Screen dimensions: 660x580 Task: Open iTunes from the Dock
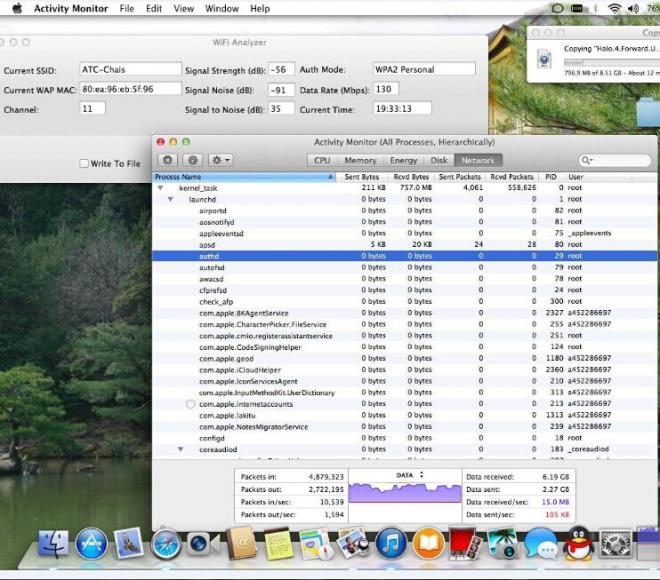pos(391,544)
